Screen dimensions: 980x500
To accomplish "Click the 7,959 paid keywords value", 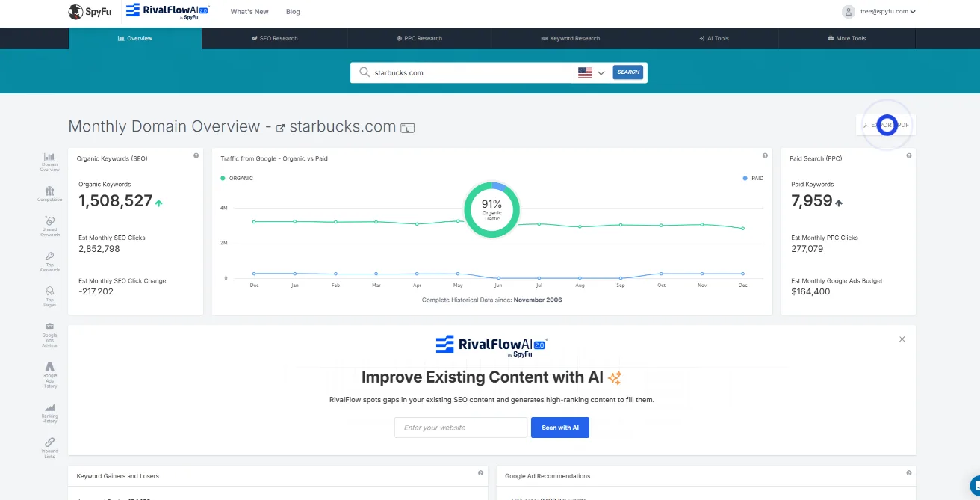I will [x=811, y=201].
